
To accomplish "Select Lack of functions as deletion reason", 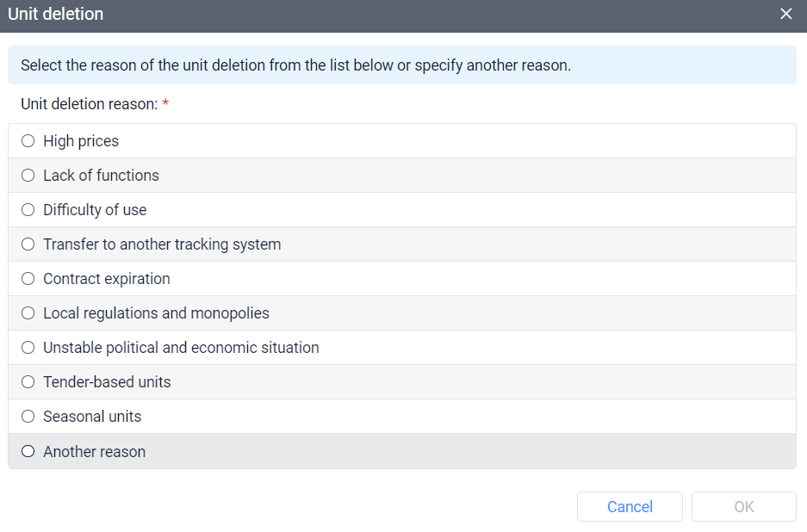I will coord(28,175).
